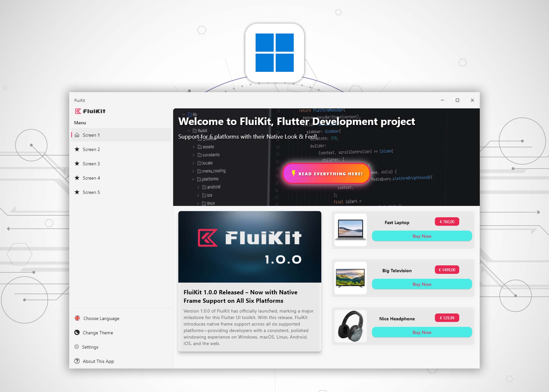Image resolution: width=549 pixels, height=392 pixels.
Task: Click the UK flag Choose Language icon
Action: click(77, 318)
